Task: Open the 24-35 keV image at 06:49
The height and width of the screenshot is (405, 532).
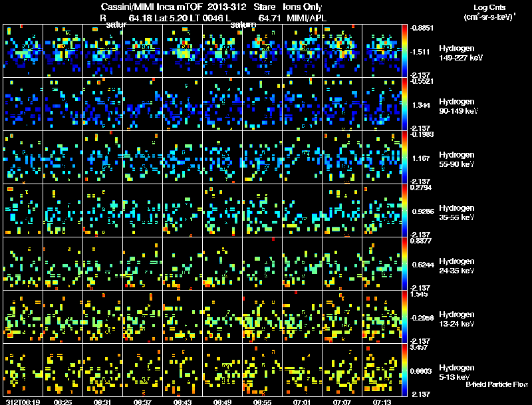Action: coord(223,263)
